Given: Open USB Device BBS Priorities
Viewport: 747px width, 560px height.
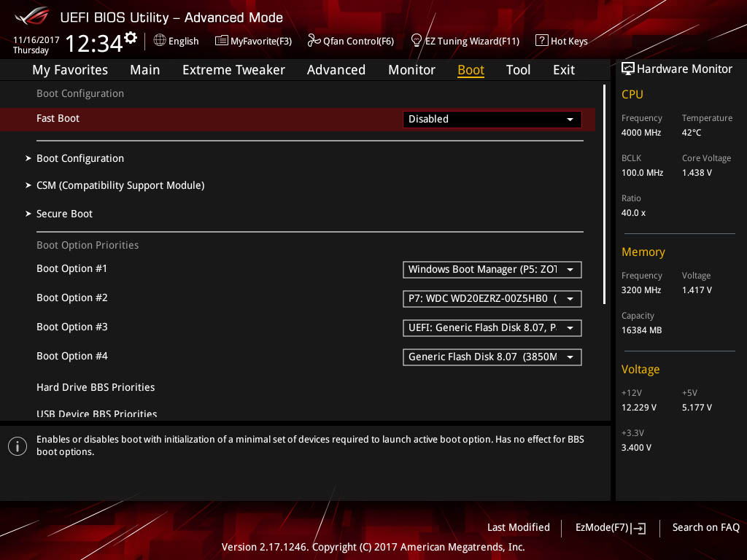Looking at the screenshot, I should tap(97, 414).
